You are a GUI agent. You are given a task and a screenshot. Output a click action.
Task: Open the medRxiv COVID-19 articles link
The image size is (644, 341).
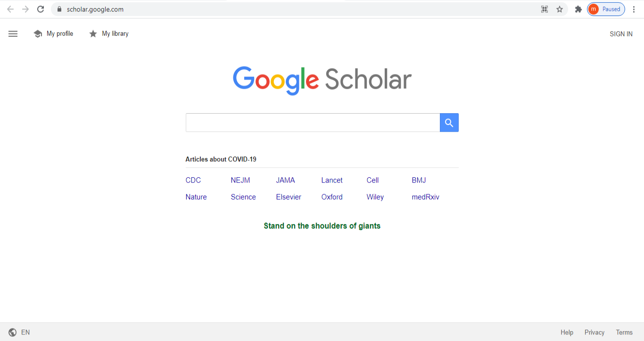425,197
